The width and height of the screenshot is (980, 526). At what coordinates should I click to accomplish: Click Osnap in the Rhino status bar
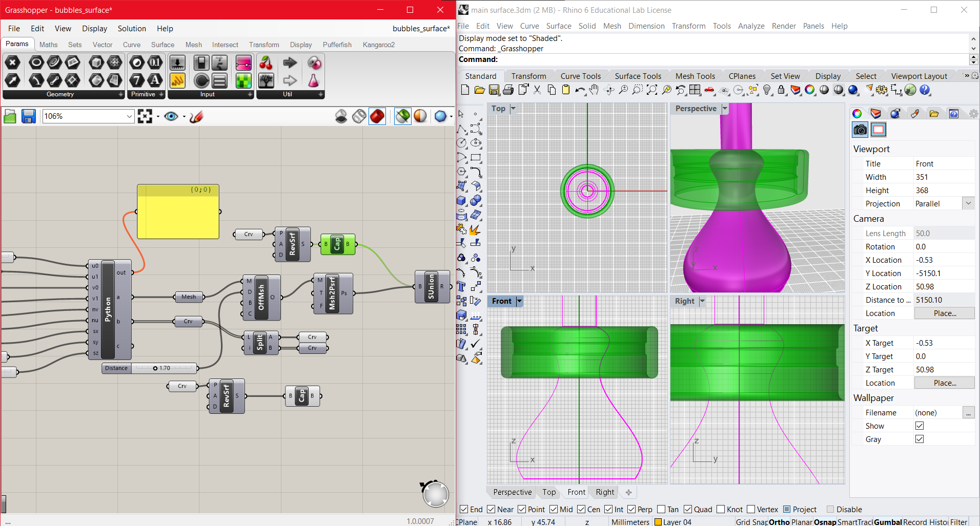pyautogui.click(x=825, y=522)
